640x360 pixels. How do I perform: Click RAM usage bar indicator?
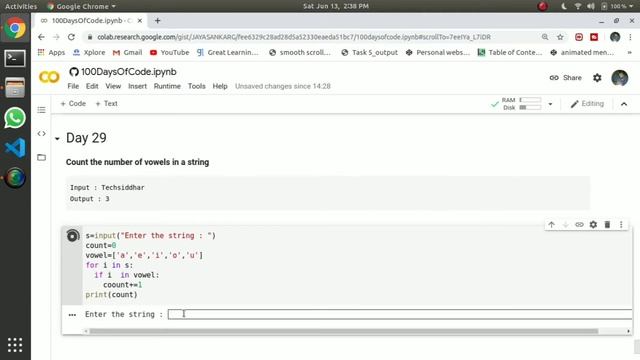point(530,100)
